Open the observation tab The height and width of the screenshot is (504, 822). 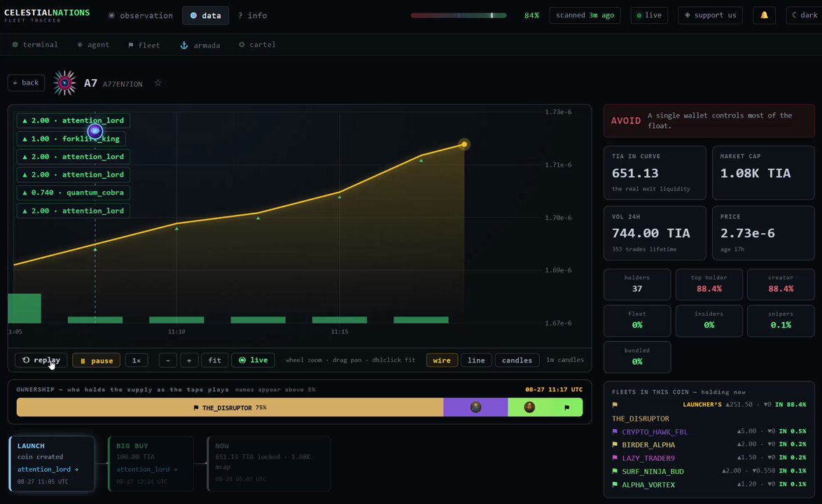[x=141, y=15]
